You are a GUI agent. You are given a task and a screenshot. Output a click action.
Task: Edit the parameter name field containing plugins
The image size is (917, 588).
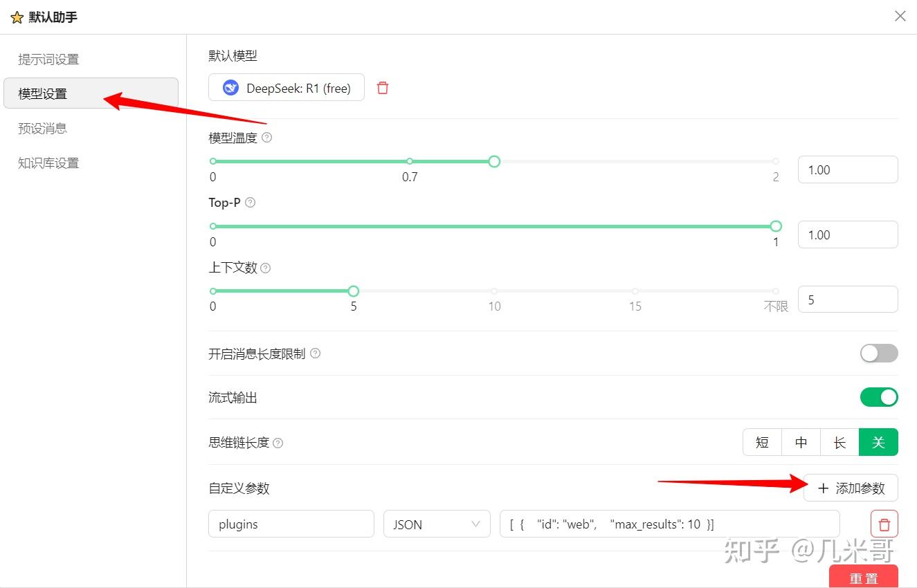tap(291, 524)
